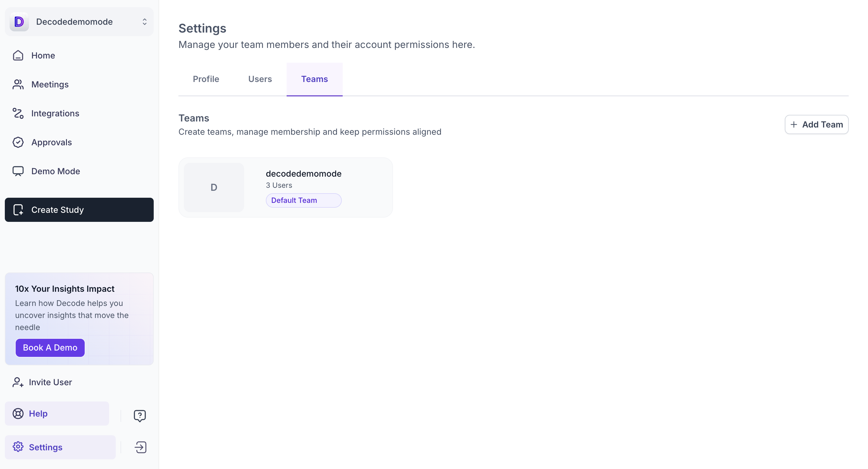Click the Approvals checkmark badge icon
The width and height of the screenshot is (868, 469).
(x=18, y=142)
